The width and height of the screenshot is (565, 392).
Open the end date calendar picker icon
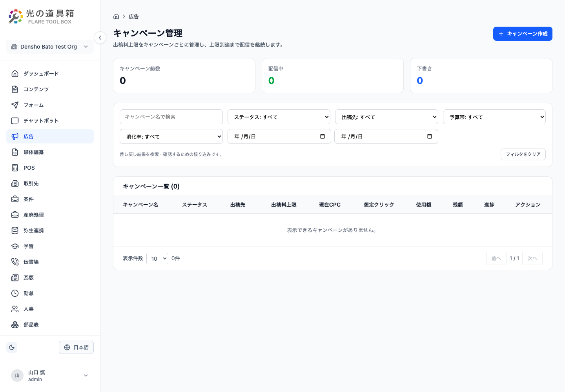pyautogui.click(x=430, y=136)
